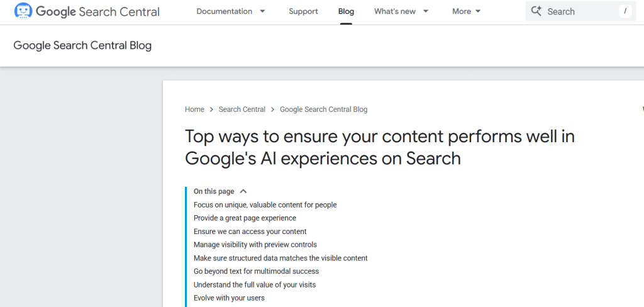Select the Blog tab in top navigation

pyautogui.click(x=346, y=11)
